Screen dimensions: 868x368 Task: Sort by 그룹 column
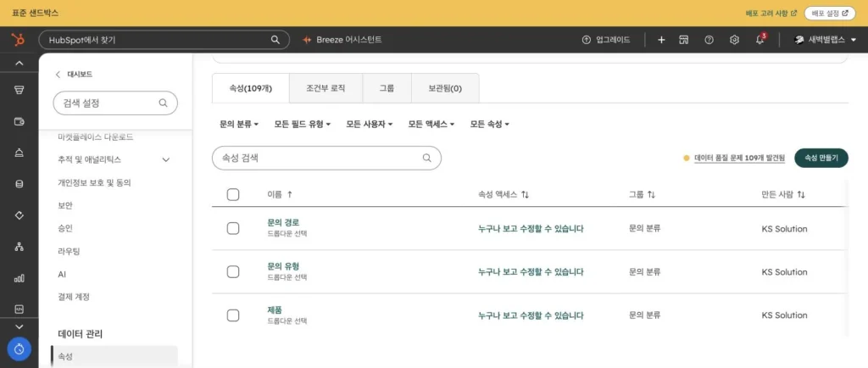click(x=643, y=194)
